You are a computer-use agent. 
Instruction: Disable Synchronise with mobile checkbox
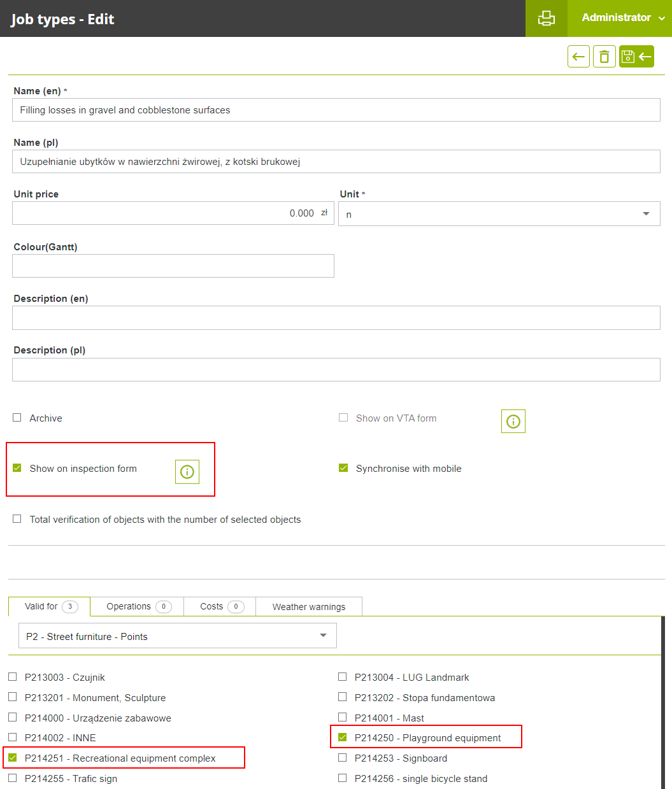click(343, 468)
